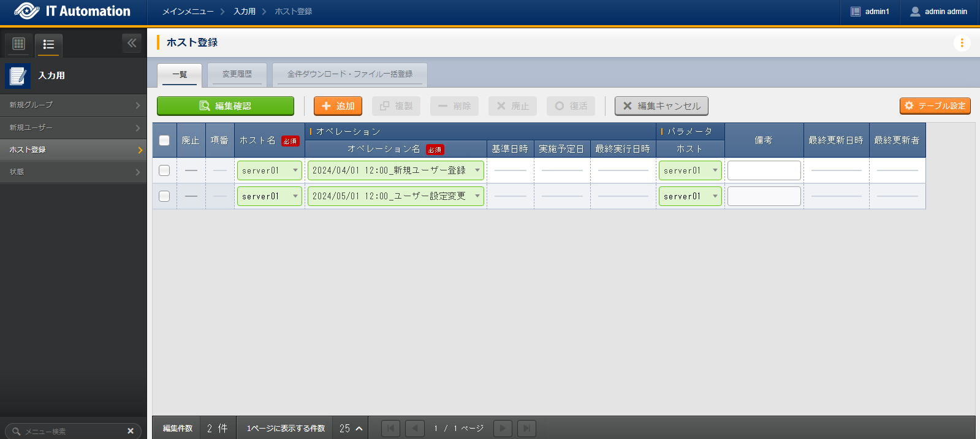Open the three-dot options menu
This screenshot has width=980, height=439.
962,43
